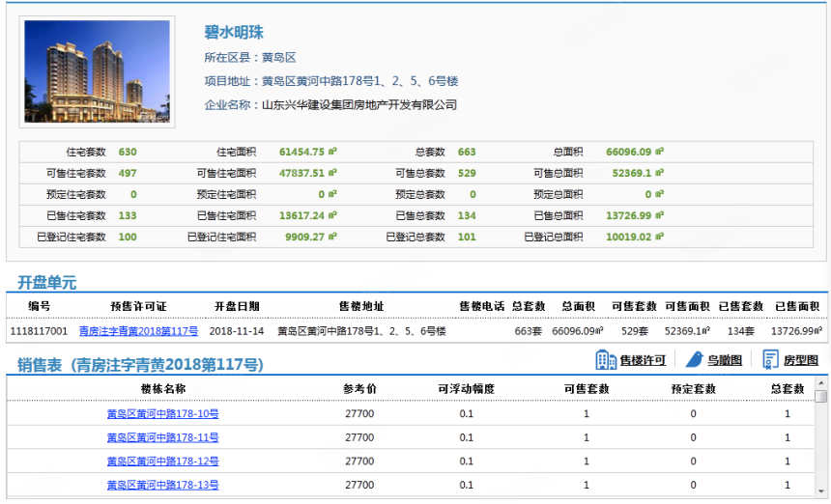This screenshot has width=831, height=504.
Task: Select building link 黄岛区黄河中路178-12号
Action: 162,462
